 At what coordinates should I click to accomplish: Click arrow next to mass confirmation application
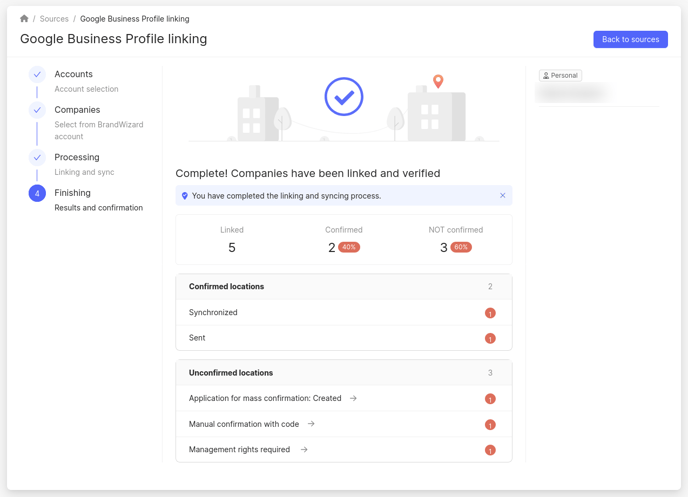[x=353, y=398]
